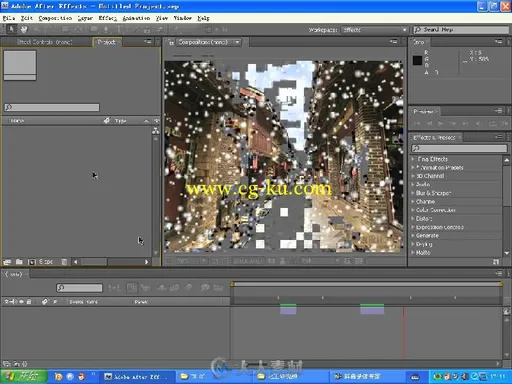This screenshot has width=512, height=384.
Task: Open the Effect menu
Action: coord(107,18)
